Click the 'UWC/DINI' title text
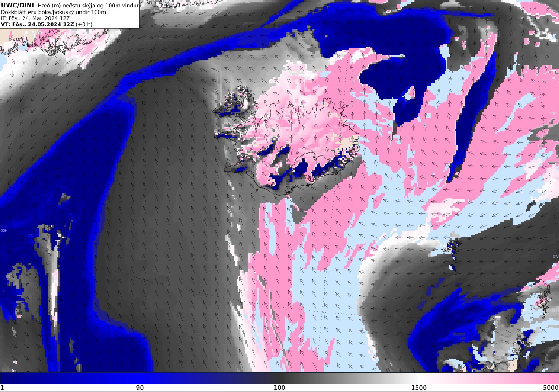The height and width of the screenshot is (392, 559). 17,5
